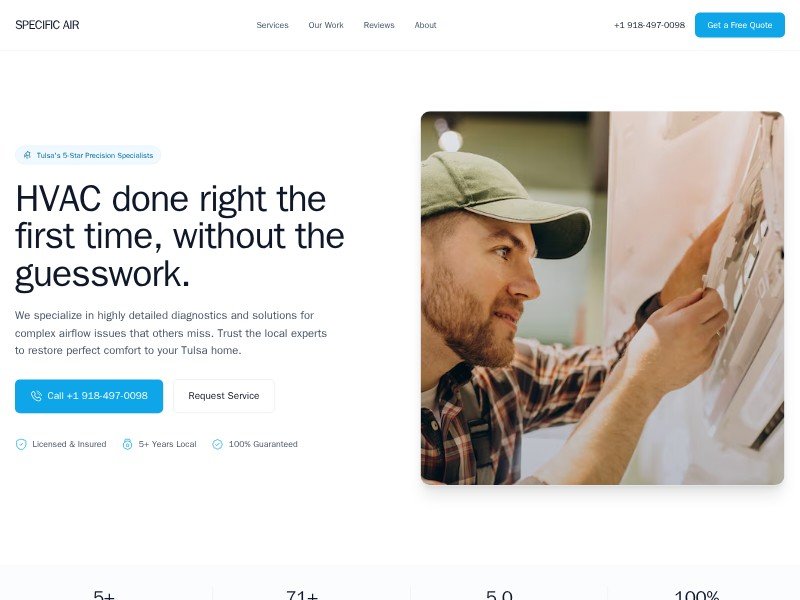
Task: Click the Tulsa's 5-Star Precision Specialists badge
Action: click(88, 155)
